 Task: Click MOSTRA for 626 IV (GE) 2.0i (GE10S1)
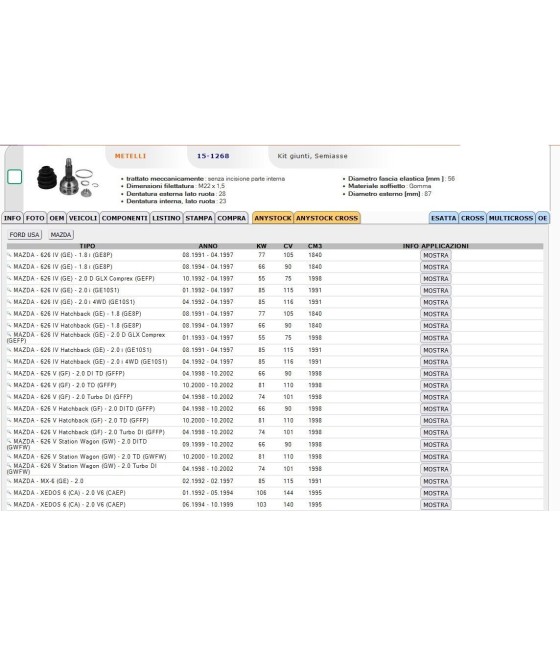pyautogui.click(x=436, y=290)
